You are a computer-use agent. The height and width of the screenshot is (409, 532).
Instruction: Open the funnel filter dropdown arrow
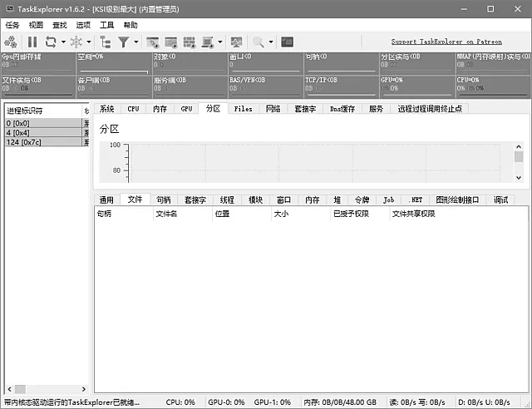coord(136,42)
